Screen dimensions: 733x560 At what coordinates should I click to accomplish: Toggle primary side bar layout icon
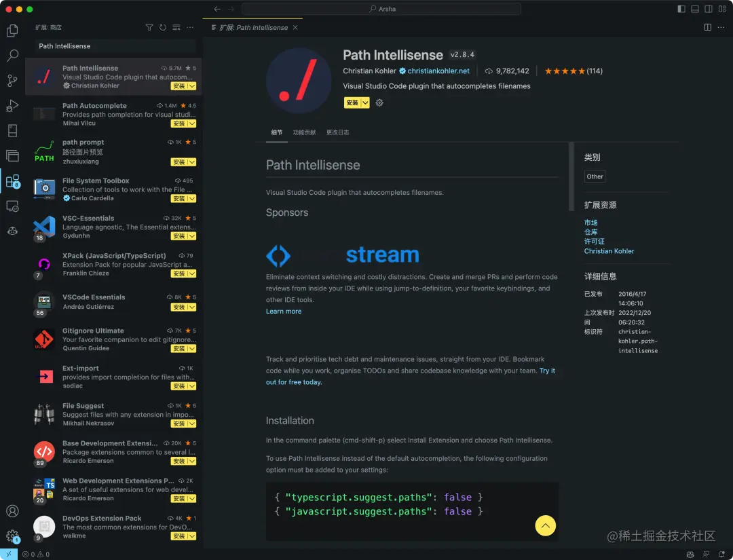coord(681,9)
